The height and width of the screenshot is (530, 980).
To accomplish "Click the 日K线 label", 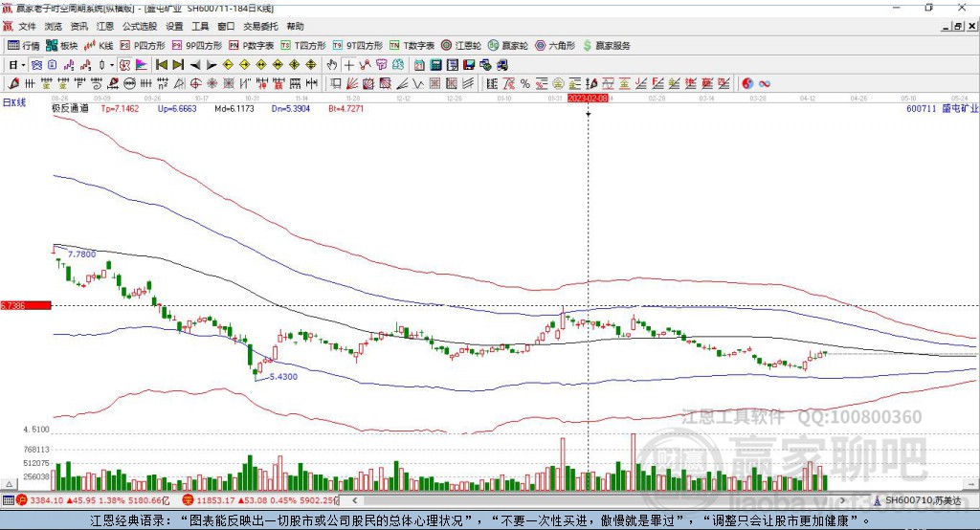I will point(14,102).
